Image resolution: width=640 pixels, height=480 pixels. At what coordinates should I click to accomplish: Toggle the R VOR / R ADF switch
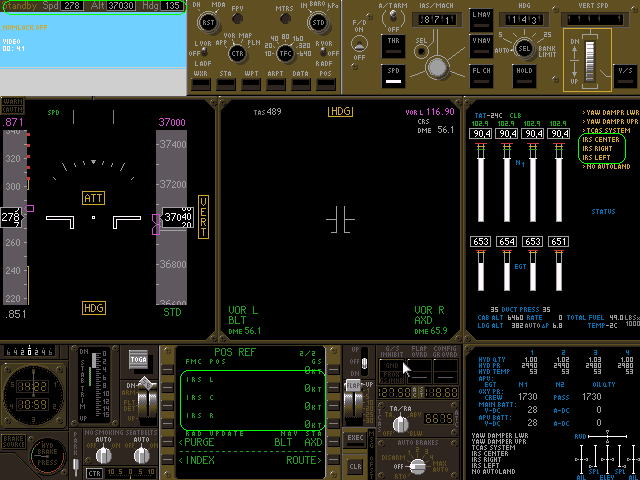[322, 52]
